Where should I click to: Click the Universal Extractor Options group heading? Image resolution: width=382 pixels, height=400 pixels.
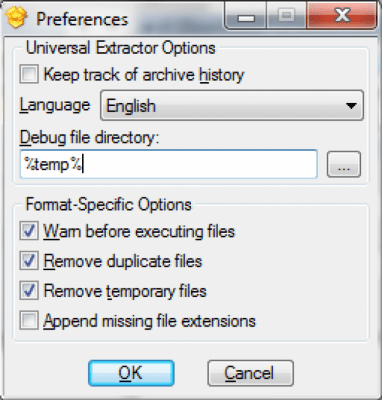point(121,48)
